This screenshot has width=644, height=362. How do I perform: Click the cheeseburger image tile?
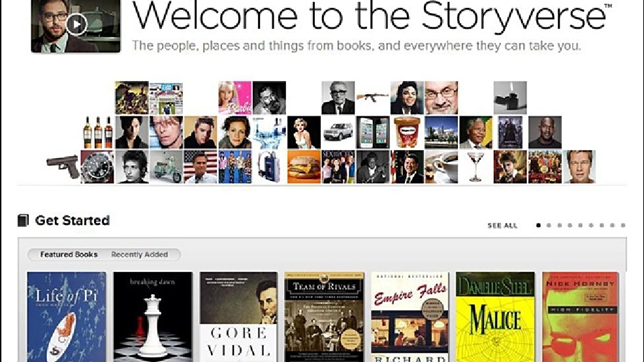pos(304,167)
